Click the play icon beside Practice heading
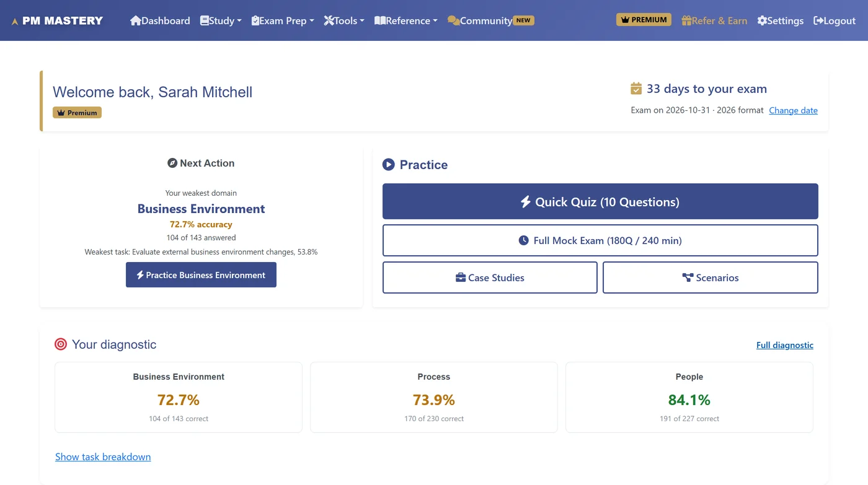 tap(389, 165)
